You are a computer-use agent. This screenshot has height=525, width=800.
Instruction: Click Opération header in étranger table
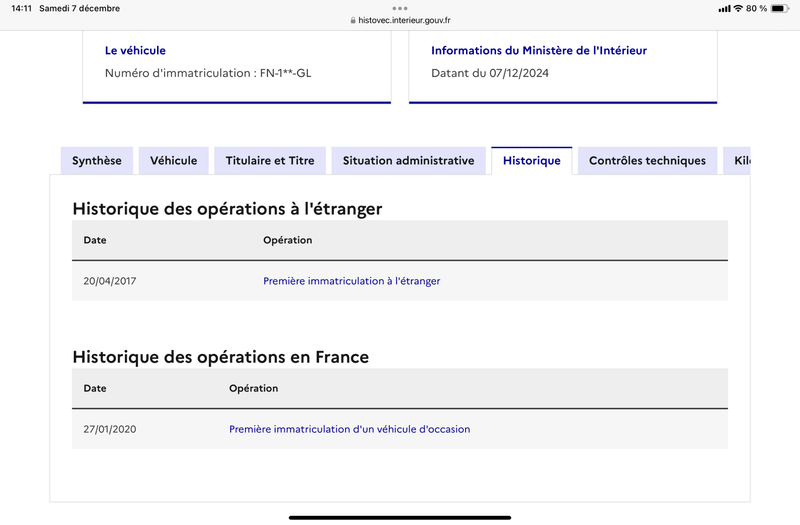click(288, 240)
